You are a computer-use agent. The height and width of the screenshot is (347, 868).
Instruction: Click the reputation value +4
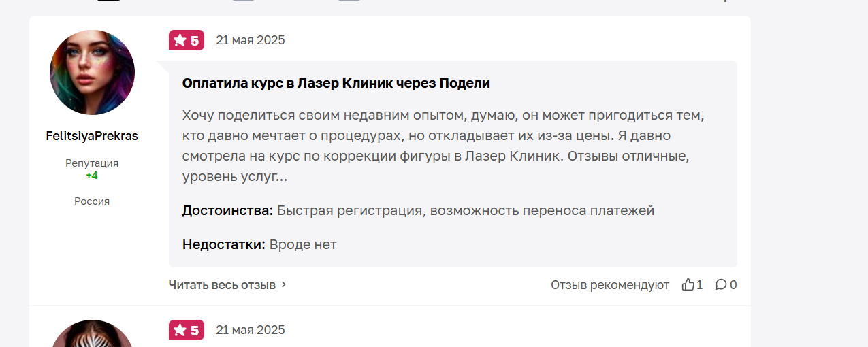point(92,176)
